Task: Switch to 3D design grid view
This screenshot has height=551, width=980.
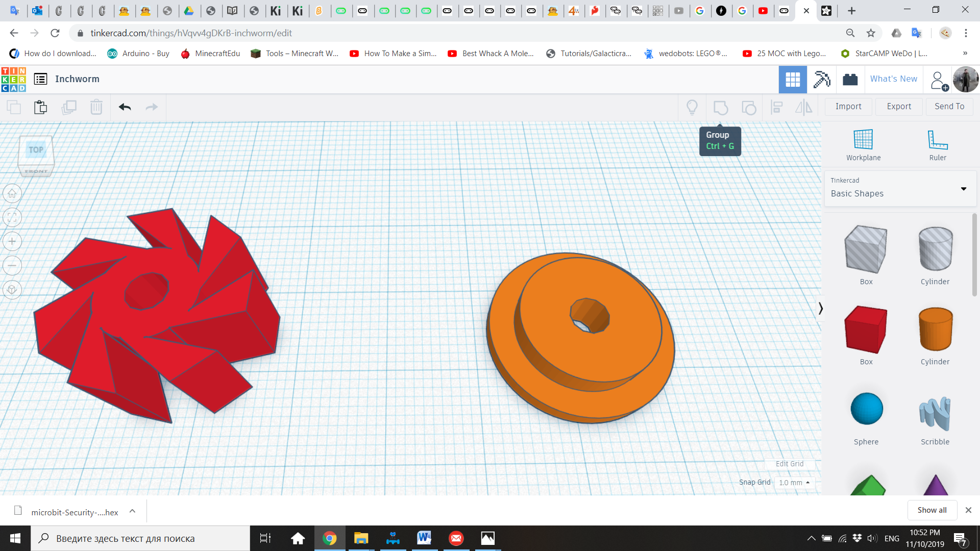Action: [793, 79]
